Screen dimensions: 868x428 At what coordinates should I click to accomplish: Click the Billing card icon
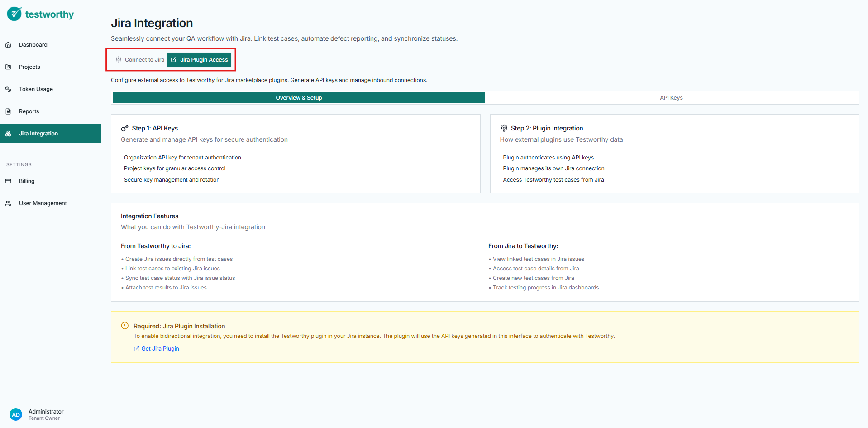coord(8,181)
